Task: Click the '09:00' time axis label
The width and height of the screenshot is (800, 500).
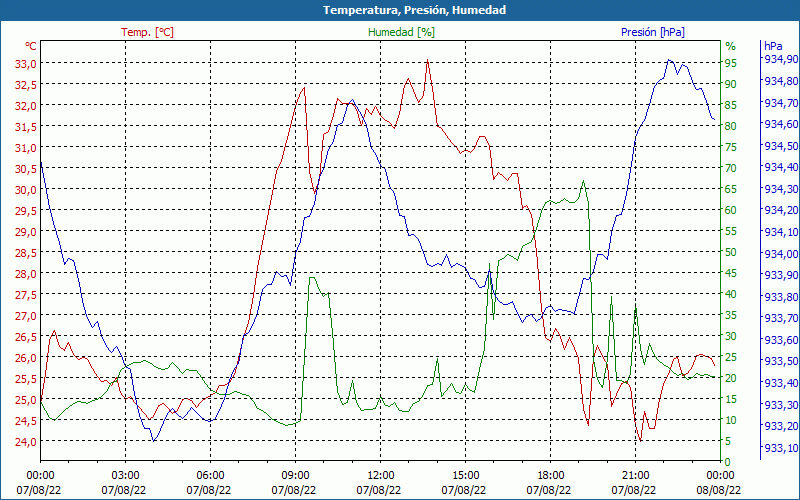Action: tap(295, 475)
